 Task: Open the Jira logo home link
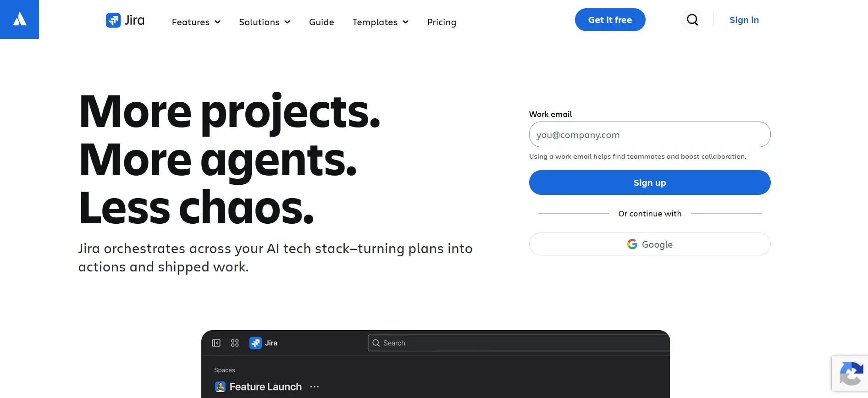click(x=125, y=20)
